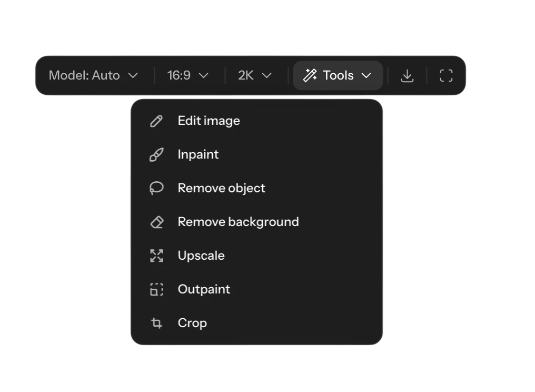Click the chevron next to 16:9
The width and height of the screenshot is (535, 392).
tap(203, 75)
